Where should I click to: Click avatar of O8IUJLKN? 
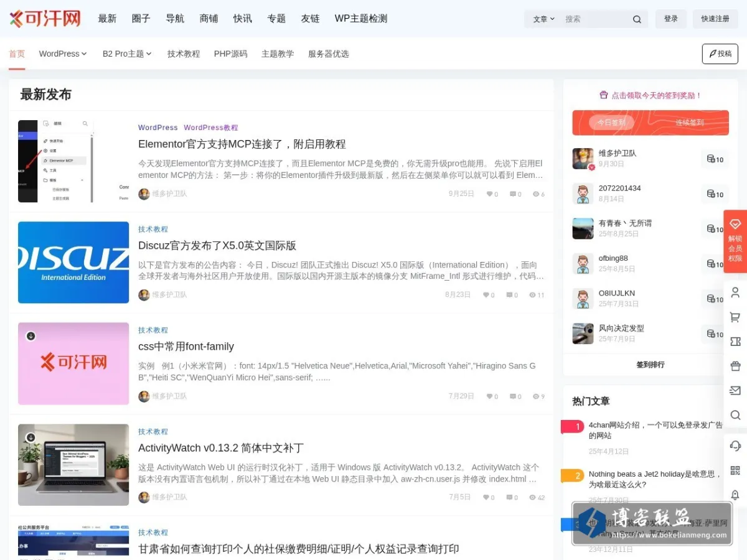pos(583,299)
